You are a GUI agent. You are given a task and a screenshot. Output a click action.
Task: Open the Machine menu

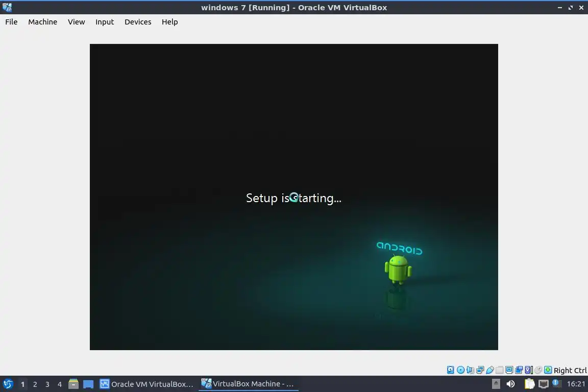pyautogui.click(x=43, y=22)
